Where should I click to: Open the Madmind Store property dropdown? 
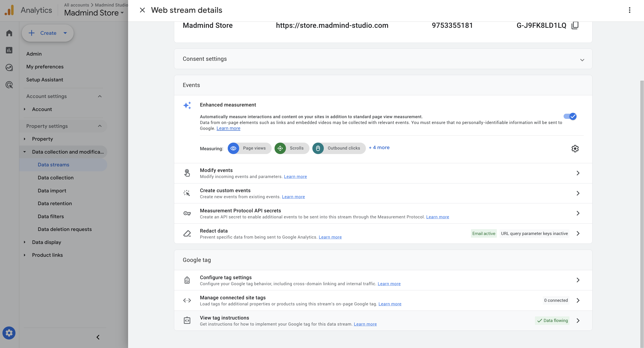[94, 13]
